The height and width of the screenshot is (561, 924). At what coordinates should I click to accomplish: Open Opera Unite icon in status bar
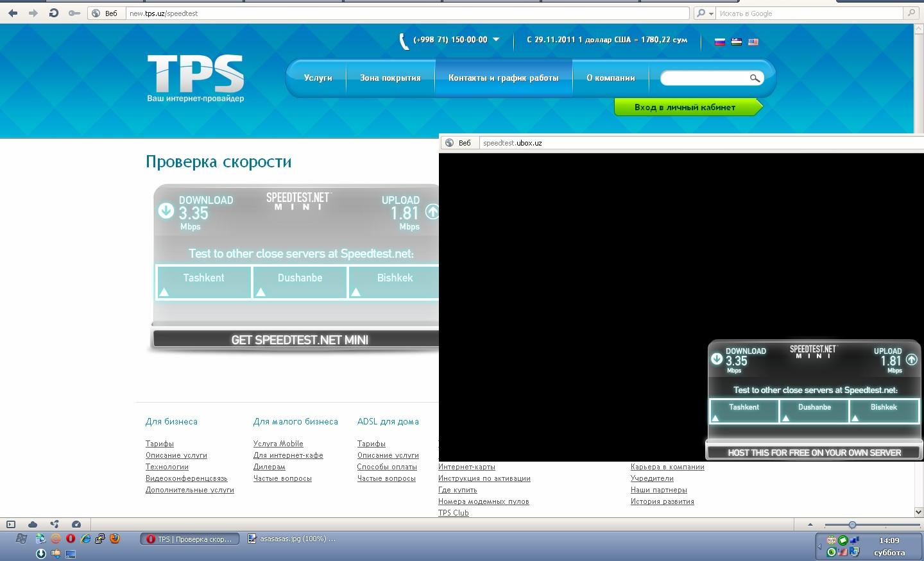(x=55, y=524)
